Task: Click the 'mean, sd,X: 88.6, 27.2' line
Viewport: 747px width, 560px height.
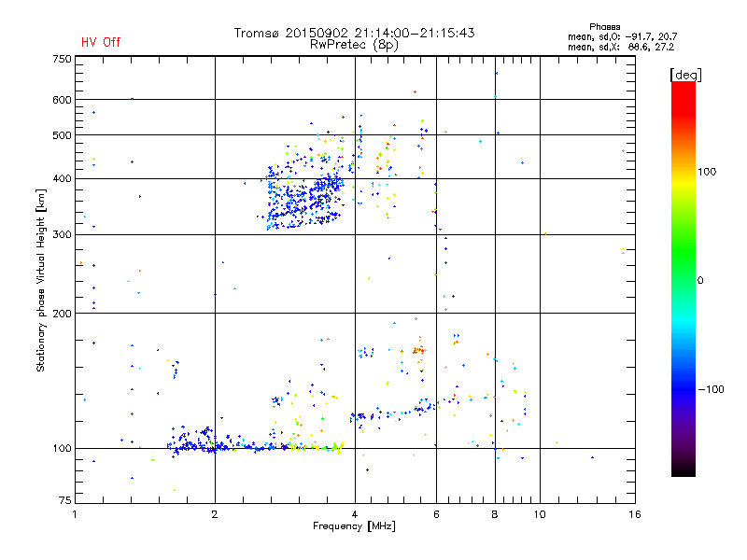Action: tap(621, 47)
